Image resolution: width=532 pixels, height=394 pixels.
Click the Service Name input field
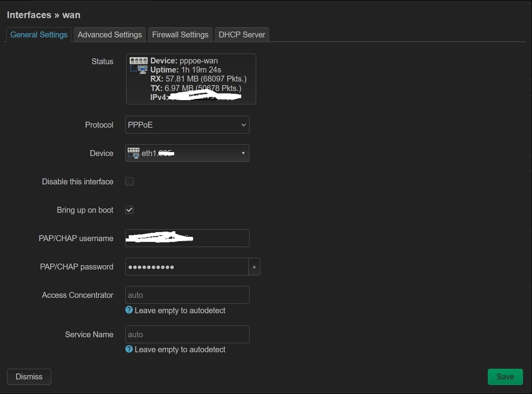click(187, 335)
